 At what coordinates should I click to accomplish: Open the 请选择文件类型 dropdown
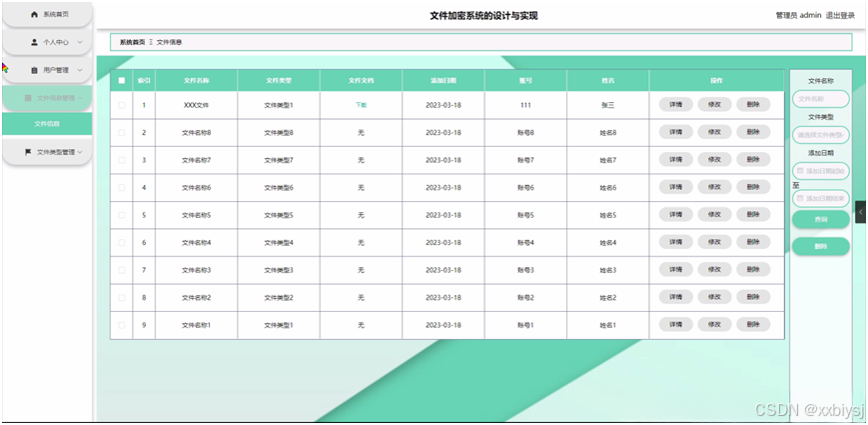(x=820, y=135)
